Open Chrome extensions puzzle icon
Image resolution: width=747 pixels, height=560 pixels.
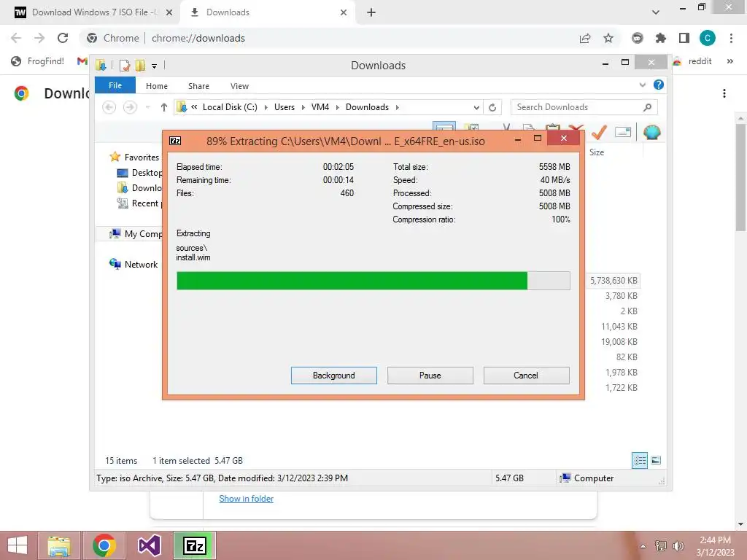point(660,38)
